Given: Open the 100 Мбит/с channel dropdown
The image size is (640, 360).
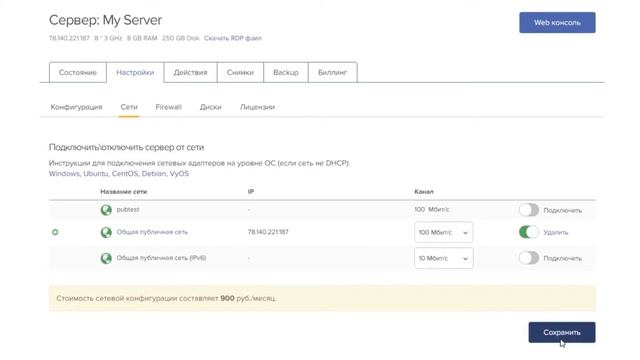Looking at the screenshot, I should point(444,232).
